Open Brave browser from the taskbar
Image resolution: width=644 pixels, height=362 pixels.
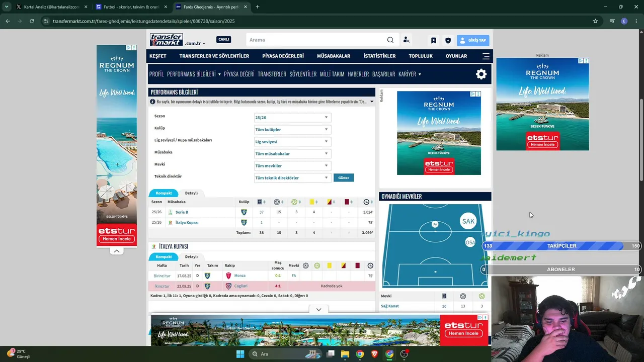coord(374,354)
